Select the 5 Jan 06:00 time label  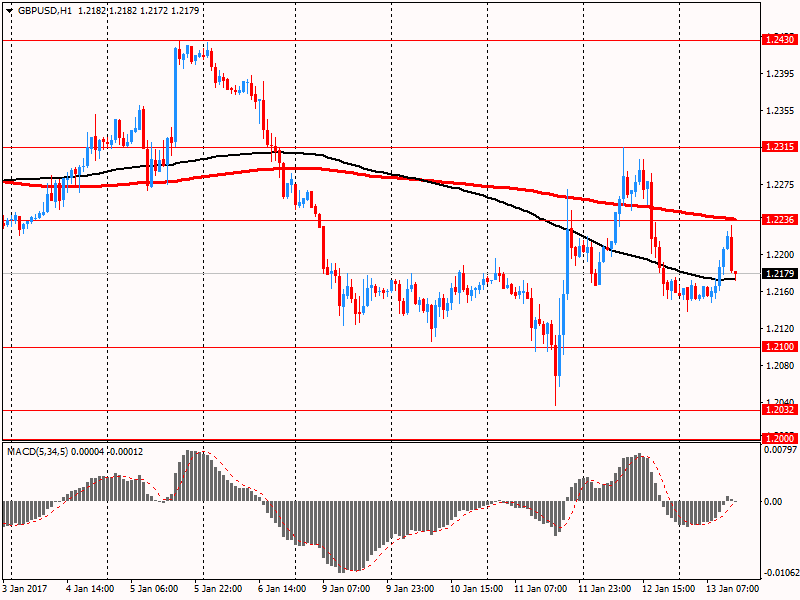point(154,589)
